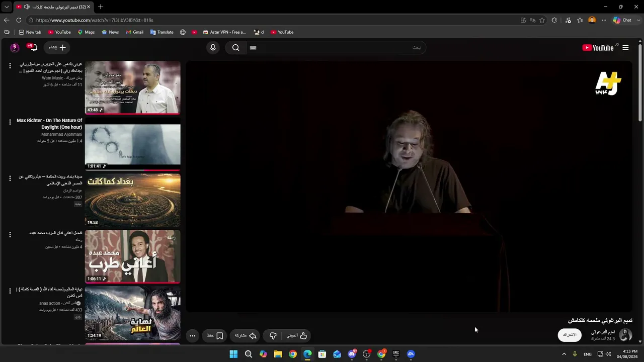Dislike the video with thumbs-down button

[x=273, y=336]
